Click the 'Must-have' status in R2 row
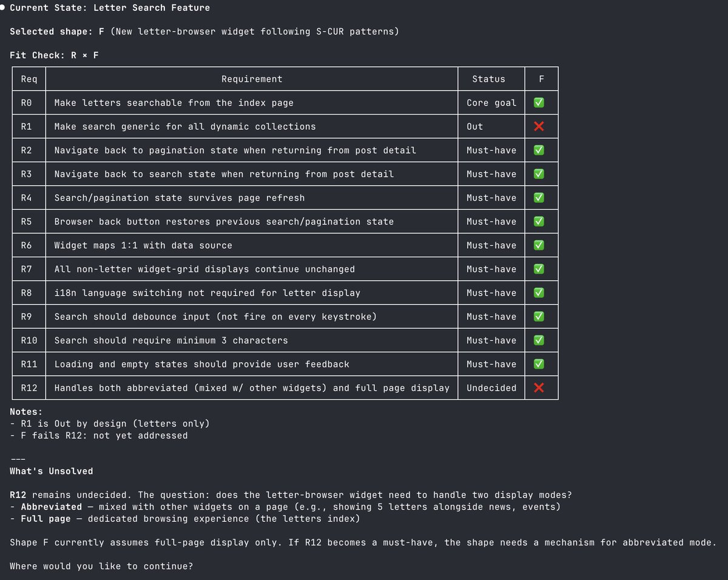This screenshot has width=728, height=580. [x=491, y=150]
